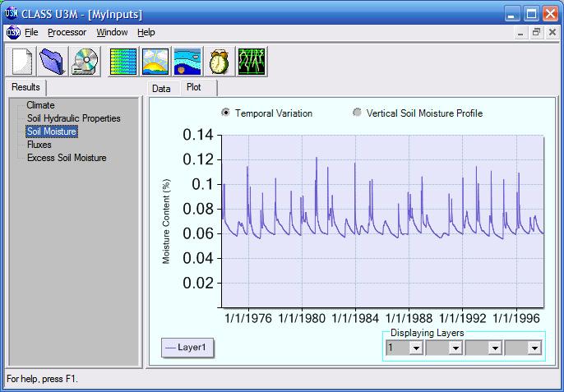Save using the CD disk icon

85,62
